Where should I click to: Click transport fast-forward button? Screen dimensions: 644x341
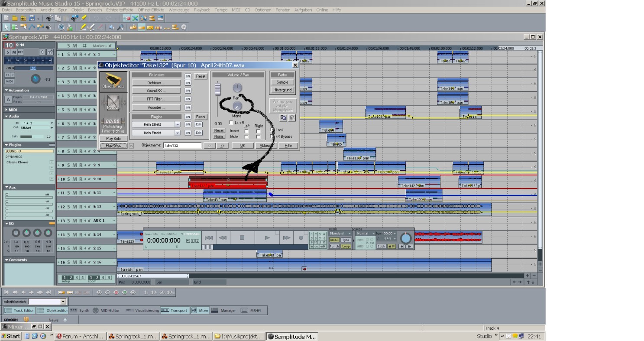(287, 237)
